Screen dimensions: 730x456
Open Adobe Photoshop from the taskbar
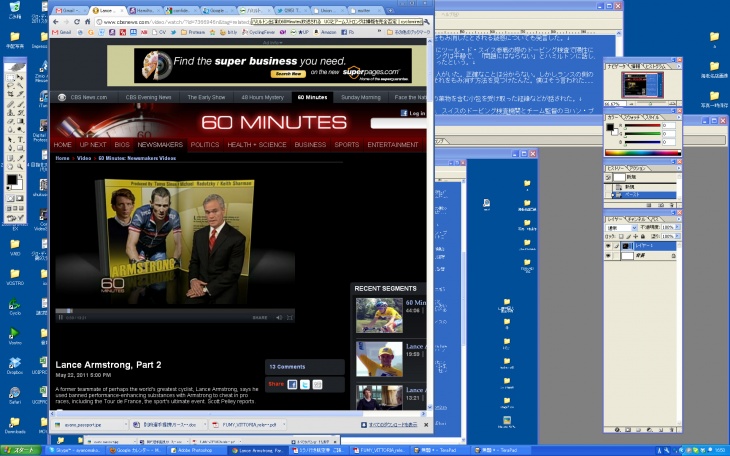click(197, 450)
